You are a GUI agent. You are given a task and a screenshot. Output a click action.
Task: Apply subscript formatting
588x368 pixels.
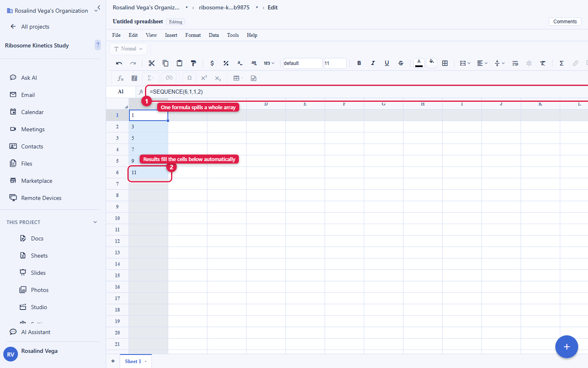pyautogui.click(x=218, y=78)
